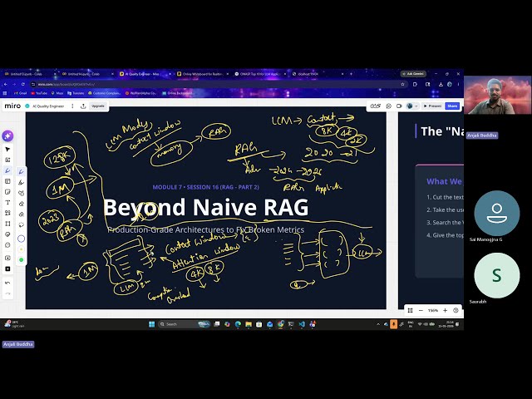Open the Maps bookmark
The image size is (532, 399).
[x=57, y=93]
